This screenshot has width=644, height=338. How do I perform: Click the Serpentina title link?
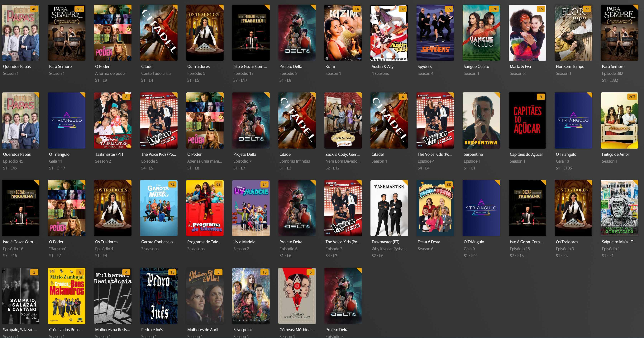[x=473, y=154]
